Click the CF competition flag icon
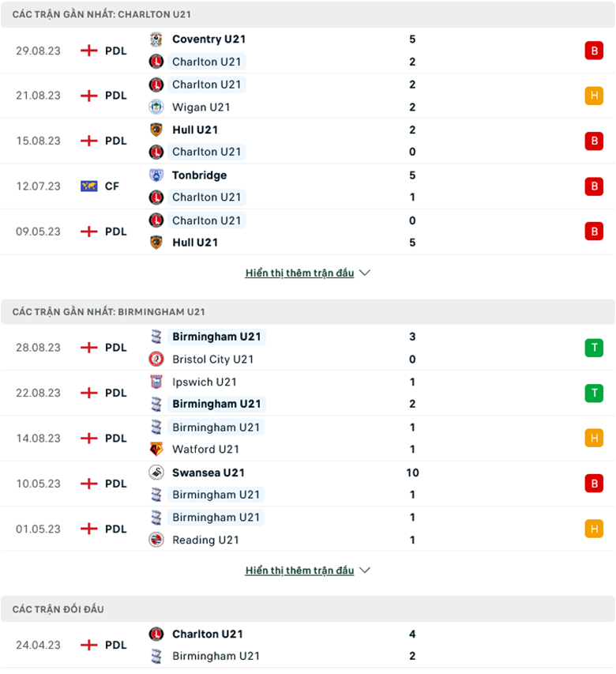 [88, 186]
